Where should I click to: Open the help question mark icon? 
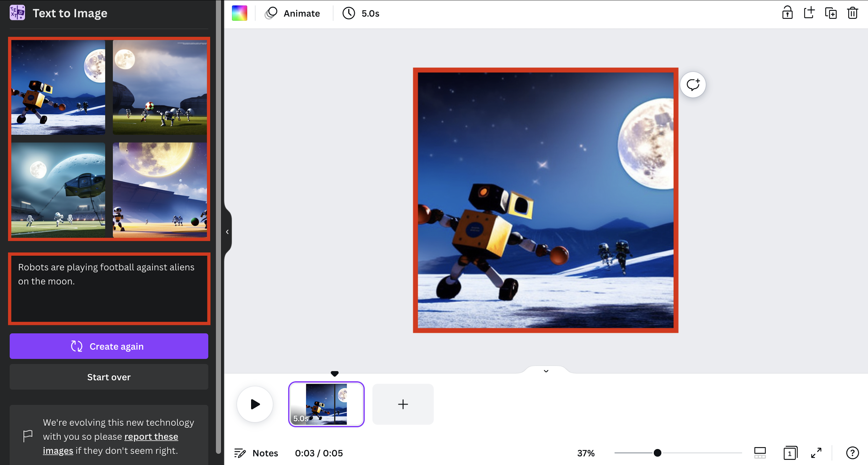tap(852, 453)
